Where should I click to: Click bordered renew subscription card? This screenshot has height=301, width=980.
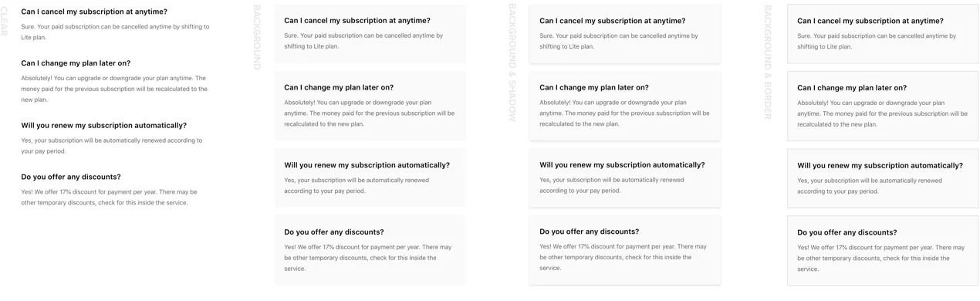882,178
